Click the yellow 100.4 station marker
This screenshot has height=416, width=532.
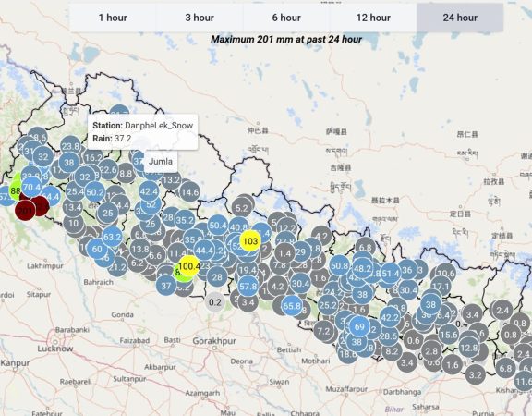[x=188, y=266]
